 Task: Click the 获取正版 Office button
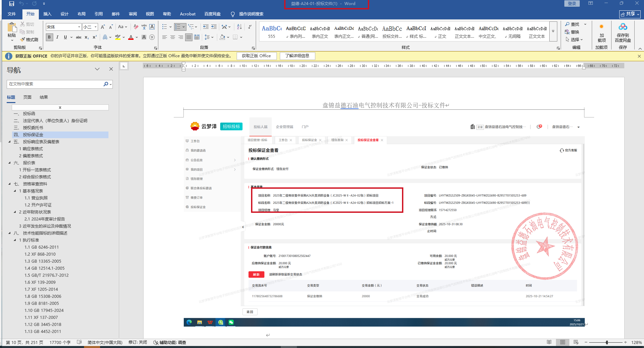pos(256,56)
